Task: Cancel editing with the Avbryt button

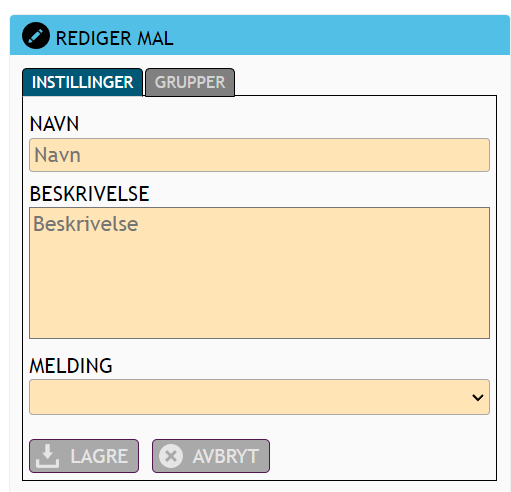Action: [x=211, y=456]
